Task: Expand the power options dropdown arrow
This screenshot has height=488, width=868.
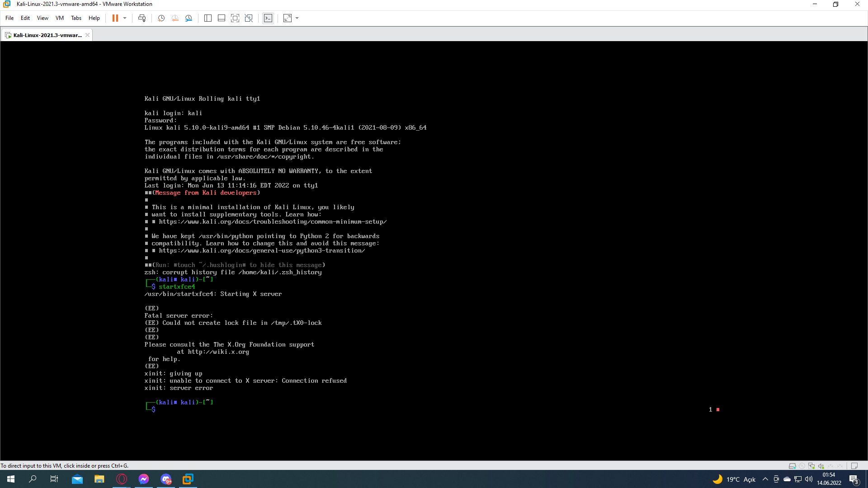Action: pyautogui.click(x=125, y=18)
